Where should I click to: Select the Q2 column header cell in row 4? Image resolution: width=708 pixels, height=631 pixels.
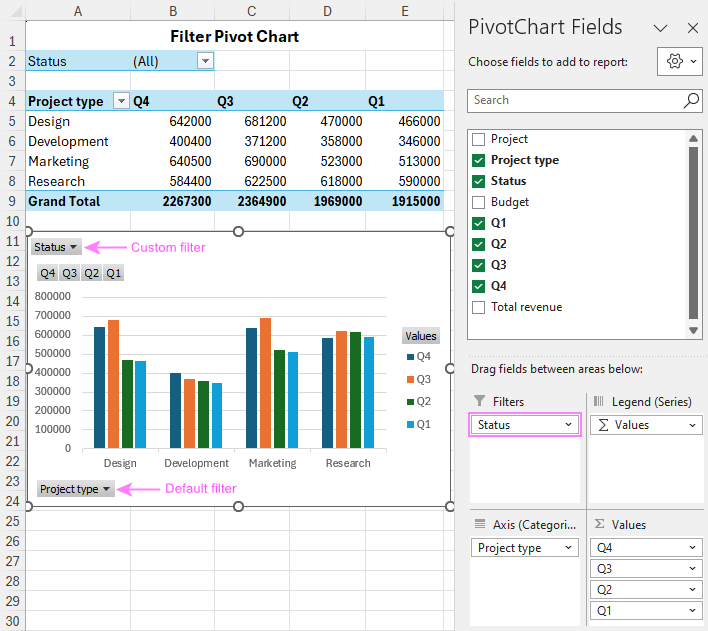pos(327,101)
